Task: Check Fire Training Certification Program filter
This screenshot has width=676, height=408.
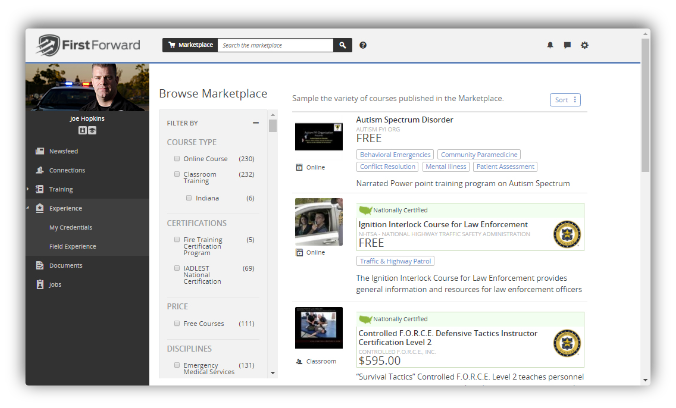Action: pyautogui.click(x=177, y=239)
